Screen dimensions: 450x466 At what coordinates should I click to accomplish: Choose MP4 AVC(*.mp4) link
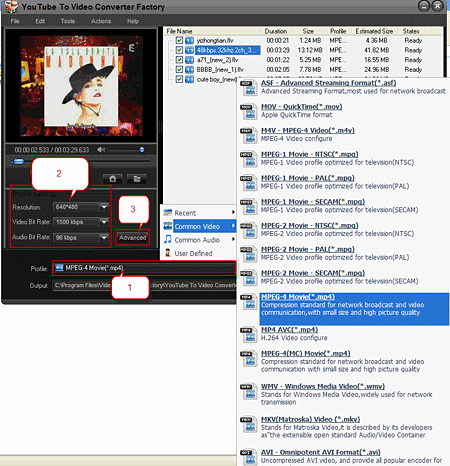pyautogui.click(x=289, y=330)
